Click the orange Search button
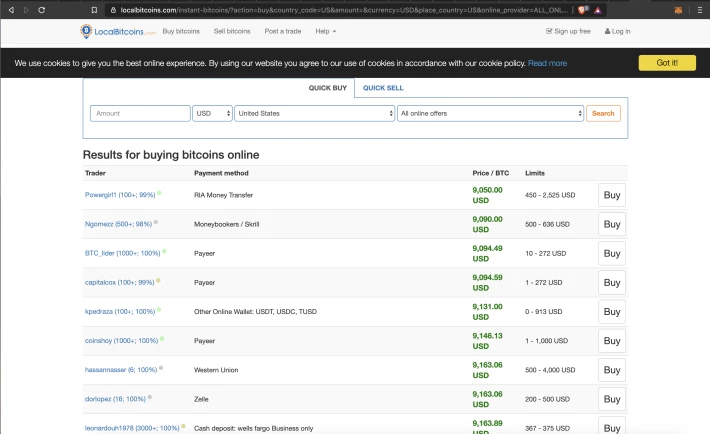The height and width of the screenshot is (434, 710). (x=603, y=113)
